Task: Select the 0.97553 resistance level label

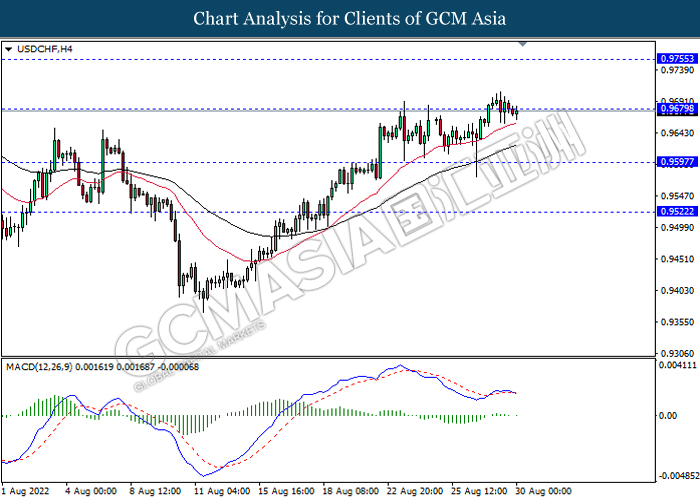Action: point(677,58)
